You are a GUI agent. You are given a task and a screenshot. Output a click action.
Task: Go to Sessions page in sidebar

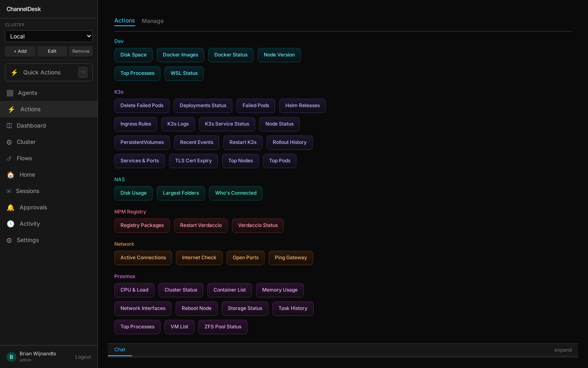(49, 191)
